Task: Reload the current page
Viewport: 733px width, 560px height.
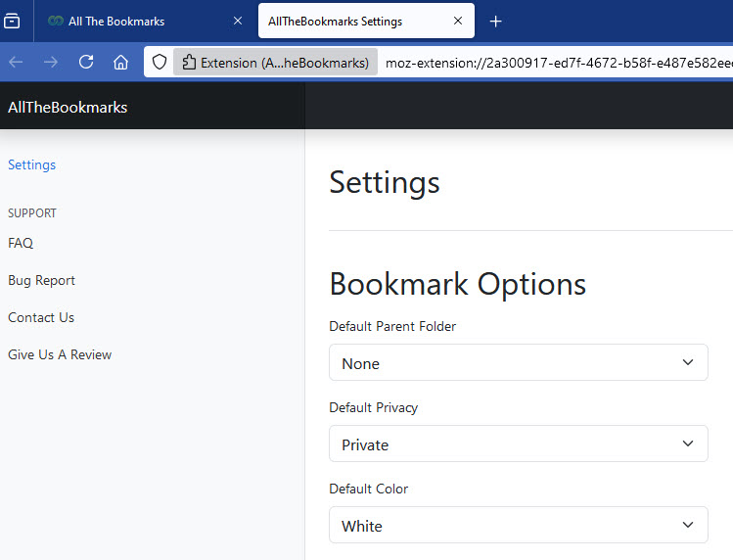Action: [x=86, y=62]
